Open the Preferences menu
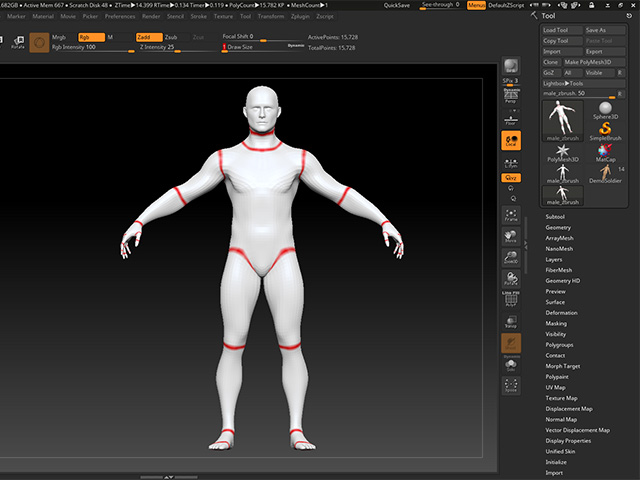 (x=120, y=16)
